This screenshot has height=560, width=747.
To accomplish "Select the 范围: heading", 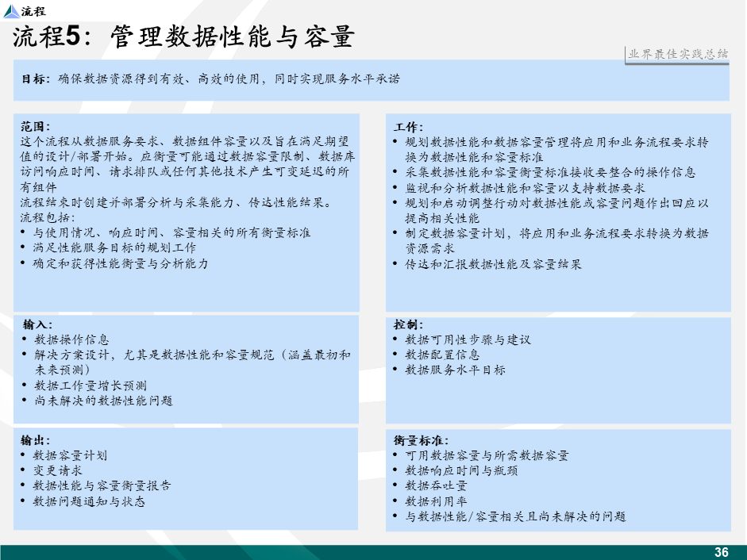I will [x=35, y=127].
